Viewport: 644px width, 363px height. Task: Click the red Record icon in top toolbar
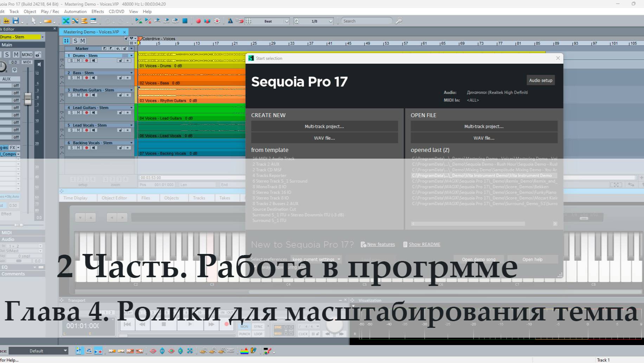point(198,21)
